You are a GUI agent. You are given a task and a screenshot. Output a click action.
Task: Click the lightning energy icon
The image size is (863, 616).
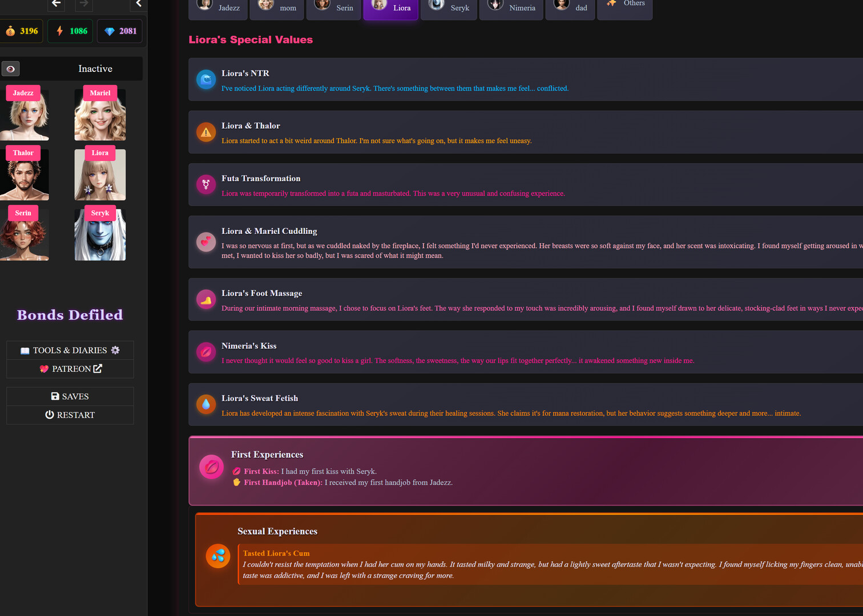(59, 31)
